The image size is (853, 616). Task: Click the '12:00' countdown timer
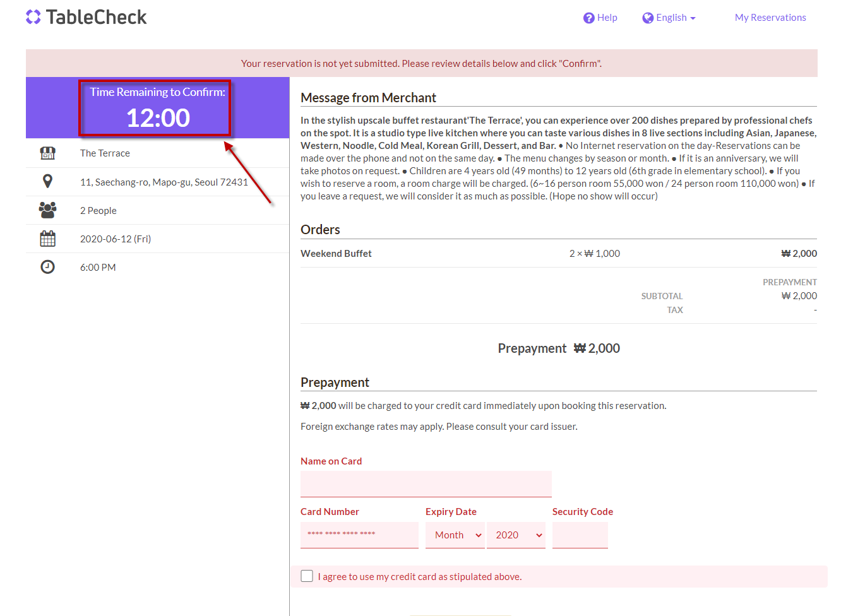(x=158, y=118)
